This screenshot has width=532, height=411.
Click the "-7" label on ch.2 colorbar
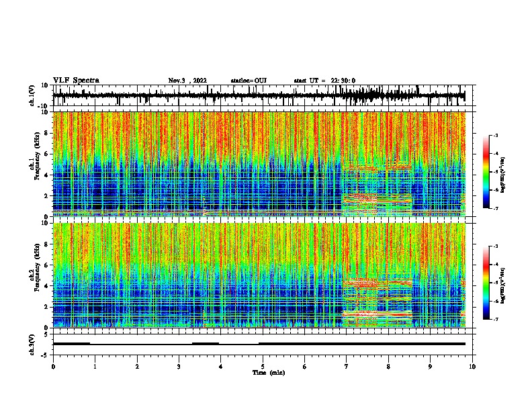(x=495, y=320)
